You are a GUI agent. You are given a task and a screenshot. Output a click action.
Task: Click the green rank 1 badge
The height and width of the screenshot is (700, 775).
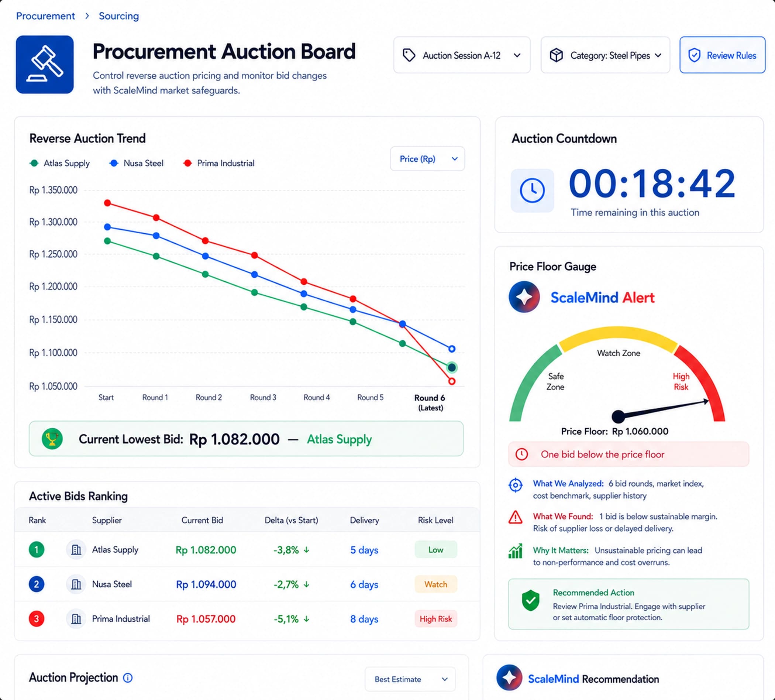coord(37,550)
